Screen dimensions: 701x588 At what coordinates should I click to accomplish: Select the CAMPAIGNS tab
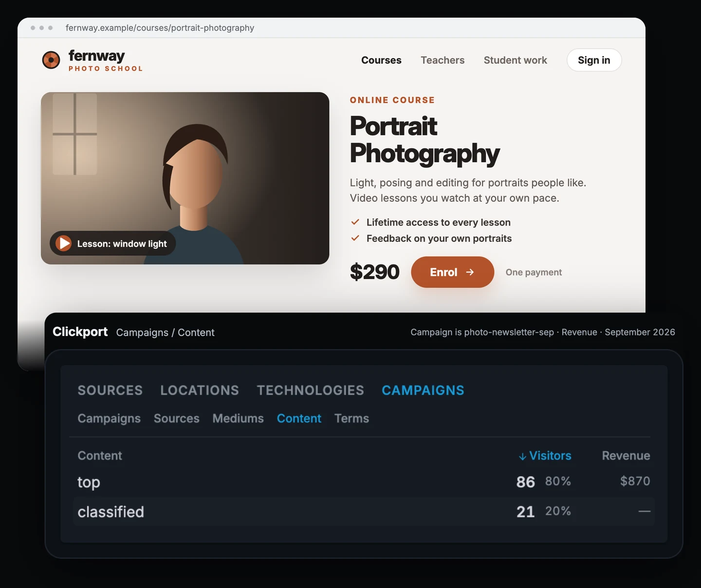[423, 390]
